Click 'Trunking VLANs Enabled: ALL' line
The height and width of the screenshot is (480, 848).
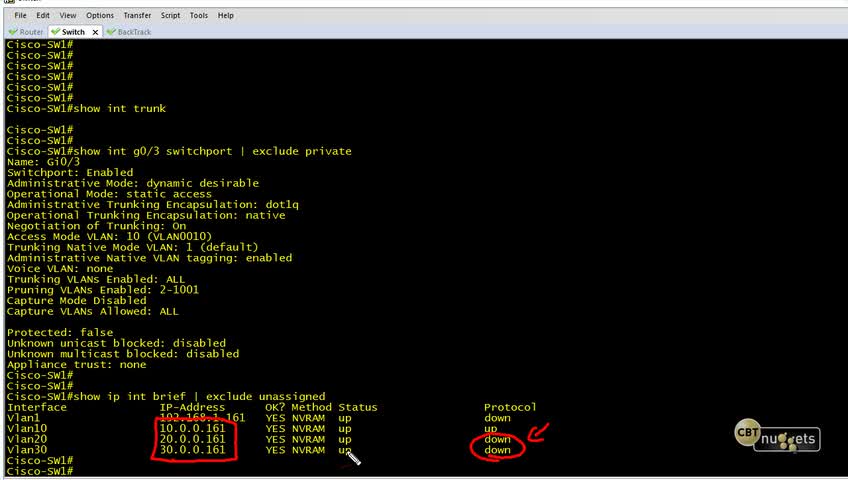click(x=96, y=279)
